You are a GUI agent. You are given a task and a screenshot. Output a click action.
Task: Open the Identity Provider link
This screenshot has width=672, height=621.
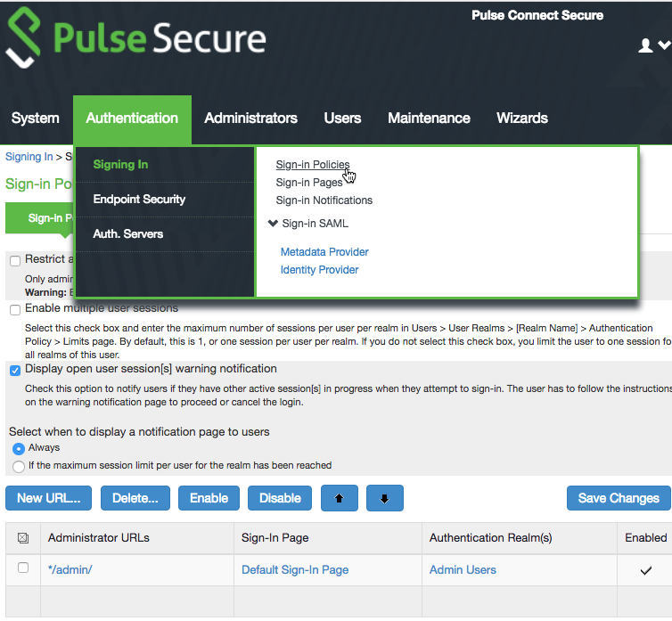(x=319, y=270)
